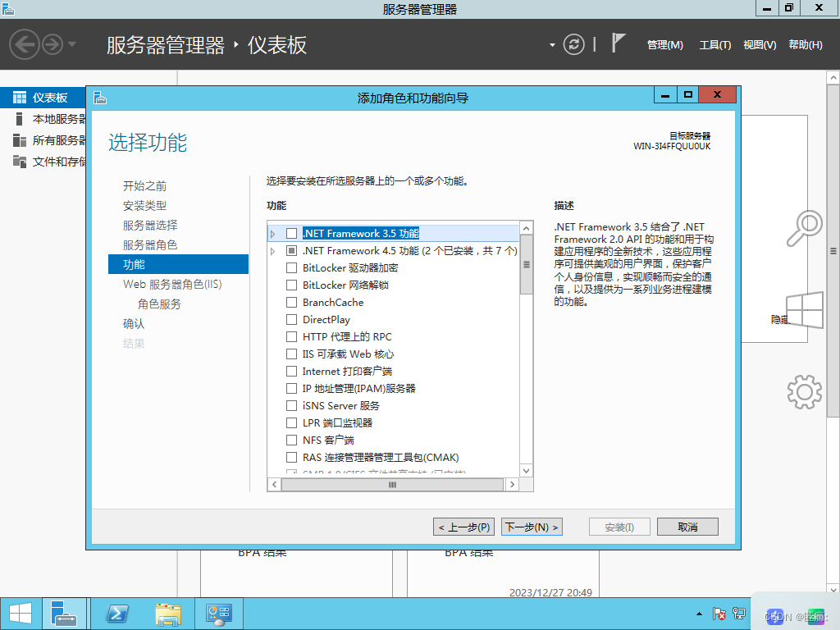Screen dimensions: 840x630
Task: Click the 下一步(N) button
Action: tap(532, 527)
